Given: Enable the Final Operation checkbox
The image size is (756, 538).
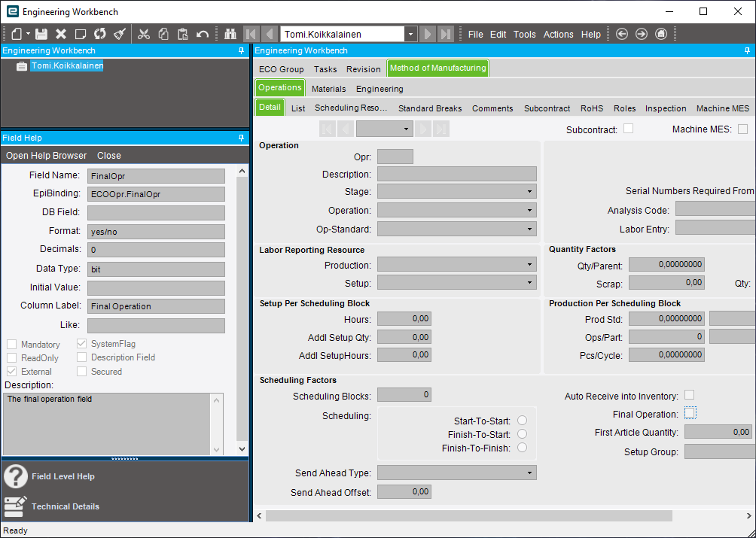Looking at the screenshot, I should (690, 412).
